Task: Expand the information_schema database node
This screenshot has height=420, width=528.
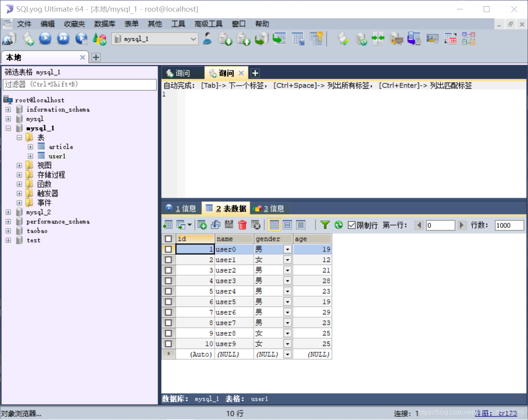Action: [8, 110]
